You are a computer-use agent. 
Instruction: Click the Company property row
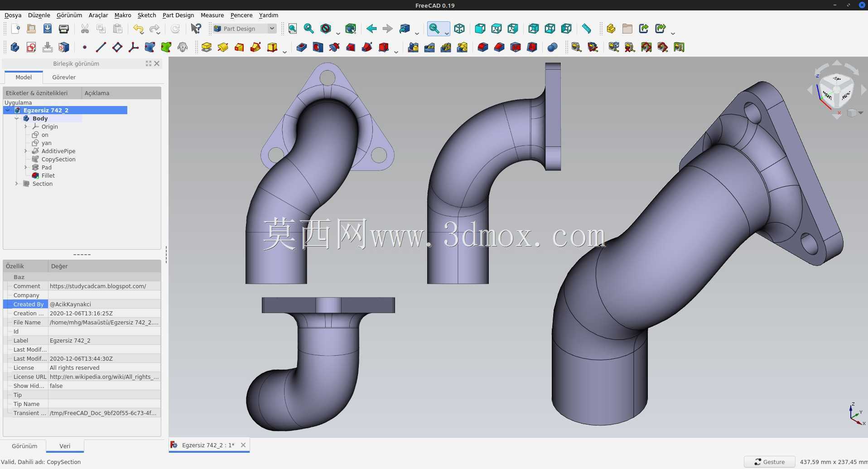pyautogui.click(x=82, y=295)
